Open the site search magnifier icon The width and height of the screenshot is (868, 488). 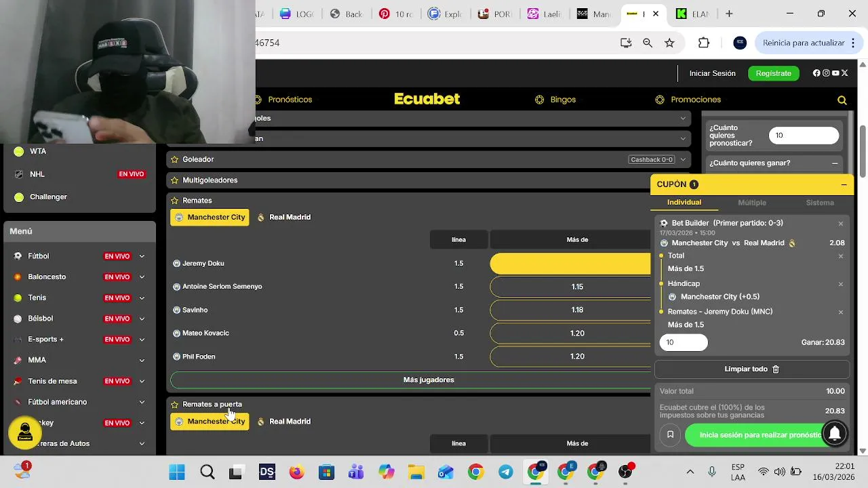[x=842, y=100]
